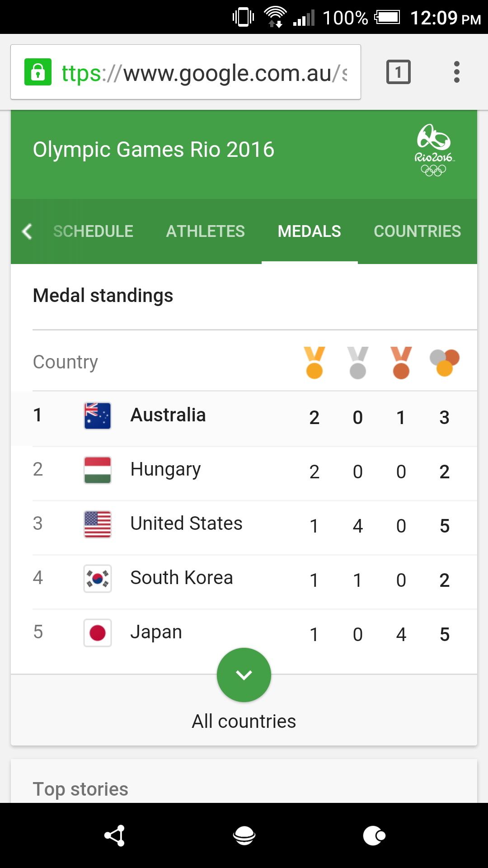The image size is (488, 868).
Task: Tap the South Korea flag thumbnail
Action: (x=98, y=579)
